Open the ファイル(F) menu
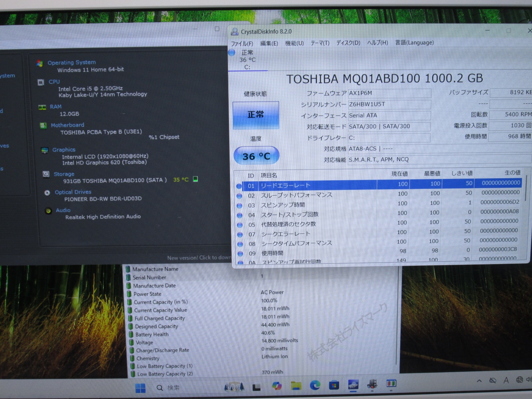This screenshot has width=532, height=399. tap(242, 44)
